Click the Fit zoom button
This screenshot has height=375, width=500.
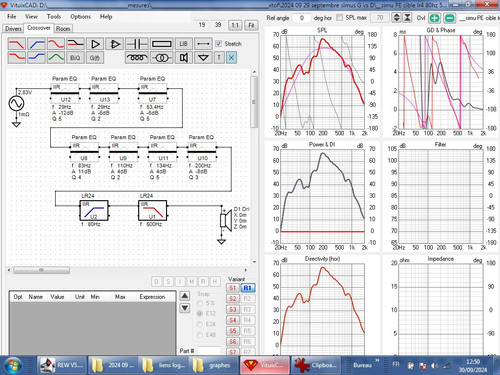pos(251,25)
